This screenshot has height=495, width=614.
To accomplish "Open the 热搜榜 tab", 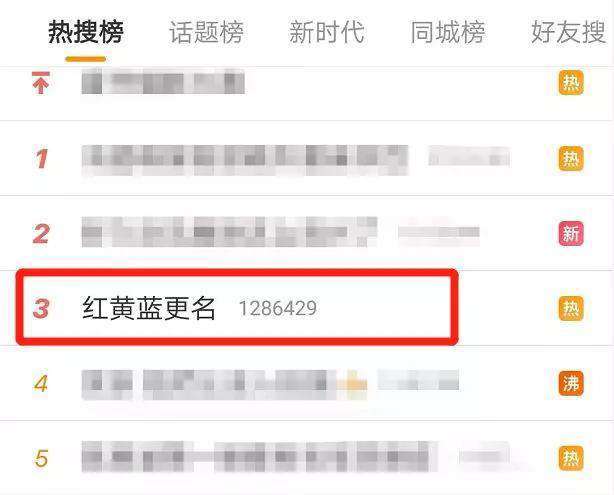I will click(x=86, y=32).
